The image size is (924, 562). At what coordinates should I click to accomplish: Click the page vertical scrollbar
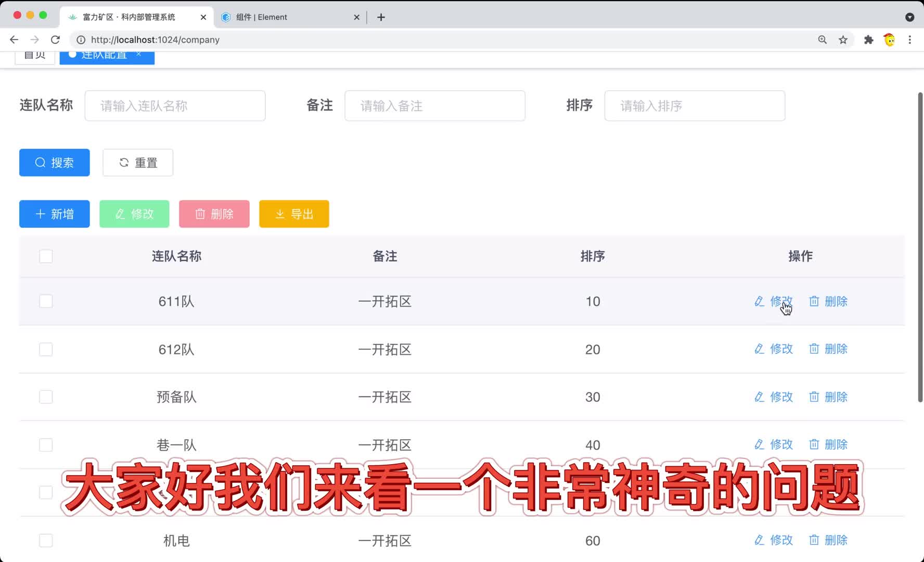(x=920, y=247)
